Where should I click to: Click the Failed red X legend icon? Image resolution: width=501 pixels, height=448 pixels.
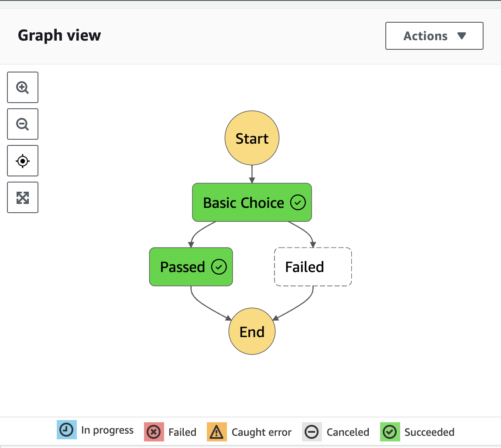click(154, 432)
